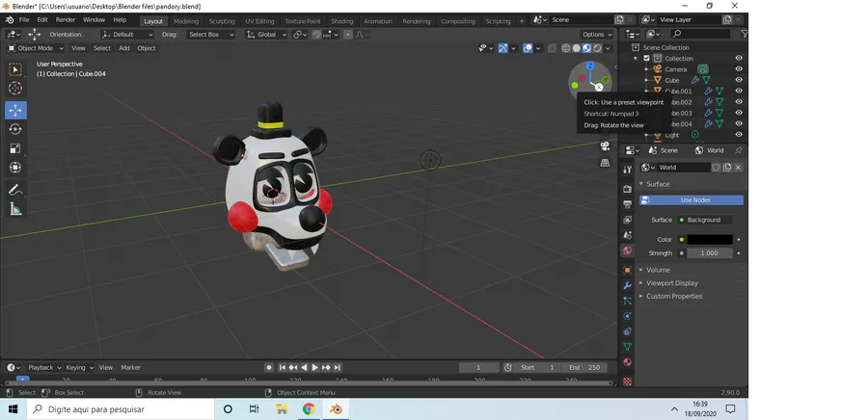Open the Render menu
The width and height of the screenshot is (868, 420).
point(66,20)
